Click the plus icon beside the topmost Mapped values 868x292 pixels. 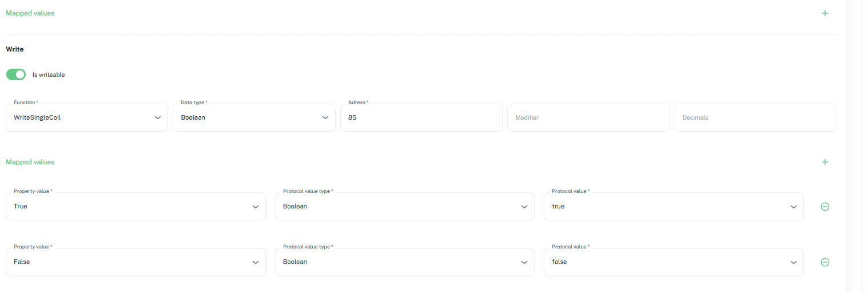tap(825, 13)
